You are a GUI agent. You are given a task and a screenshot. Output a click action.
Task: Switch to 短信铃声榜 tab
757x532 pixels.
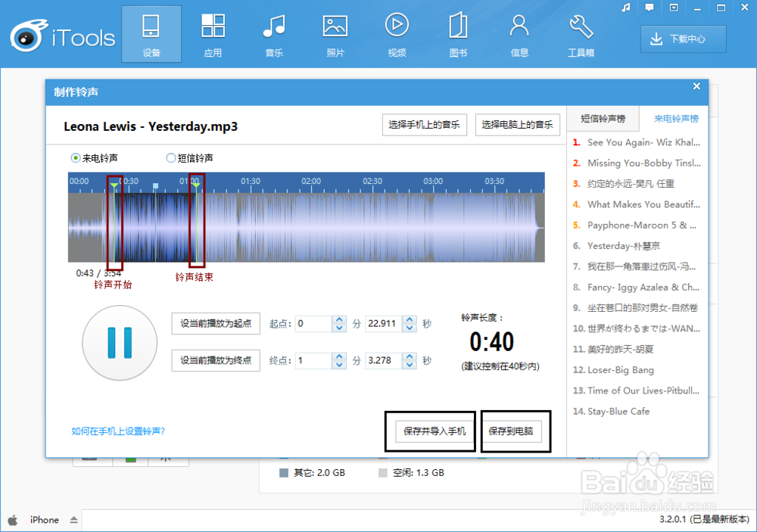[603, 119]
